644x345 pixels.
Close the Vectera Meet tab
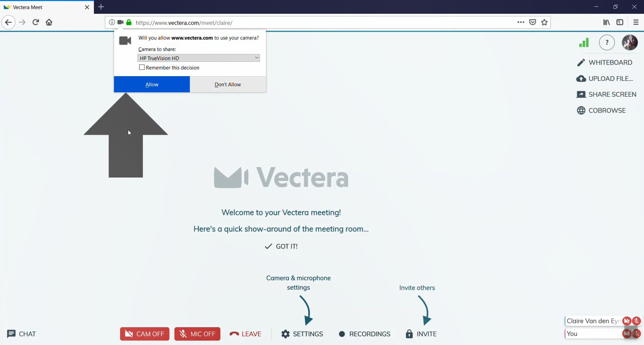pos(87,7)
